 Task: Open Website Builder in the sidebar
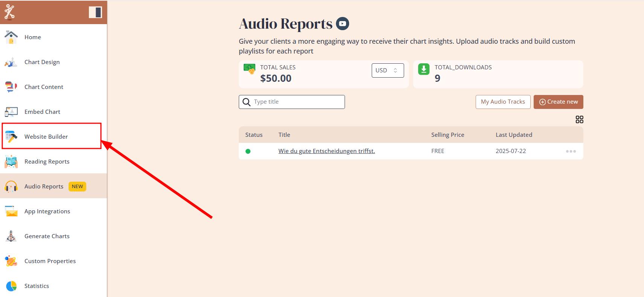tap(46, 136)
